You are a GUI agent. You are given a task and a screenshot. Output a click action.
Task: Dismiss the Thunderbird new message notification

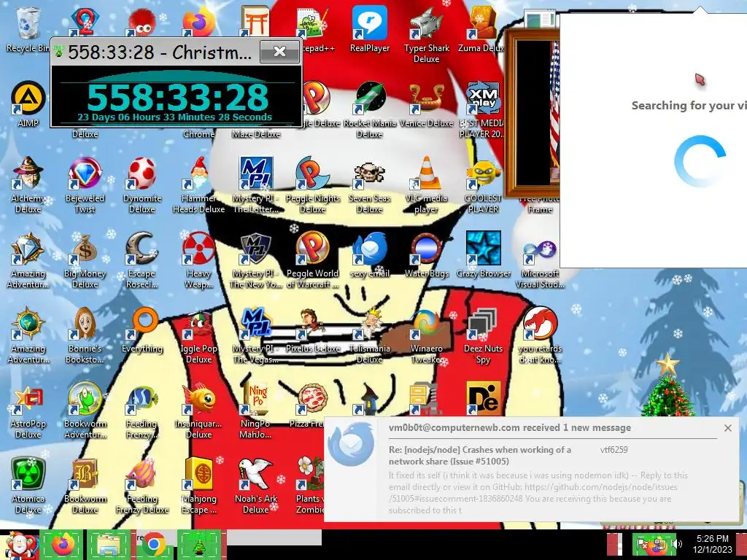pyautogui.click(x=727, y=428)
